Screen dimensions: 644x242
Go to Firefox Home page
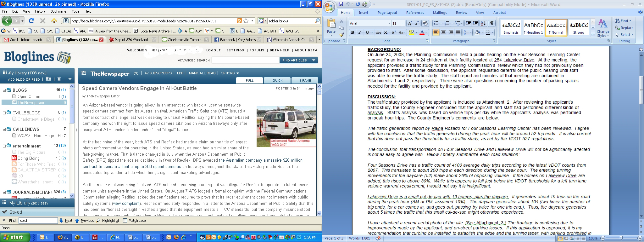[x=54, y=21]
